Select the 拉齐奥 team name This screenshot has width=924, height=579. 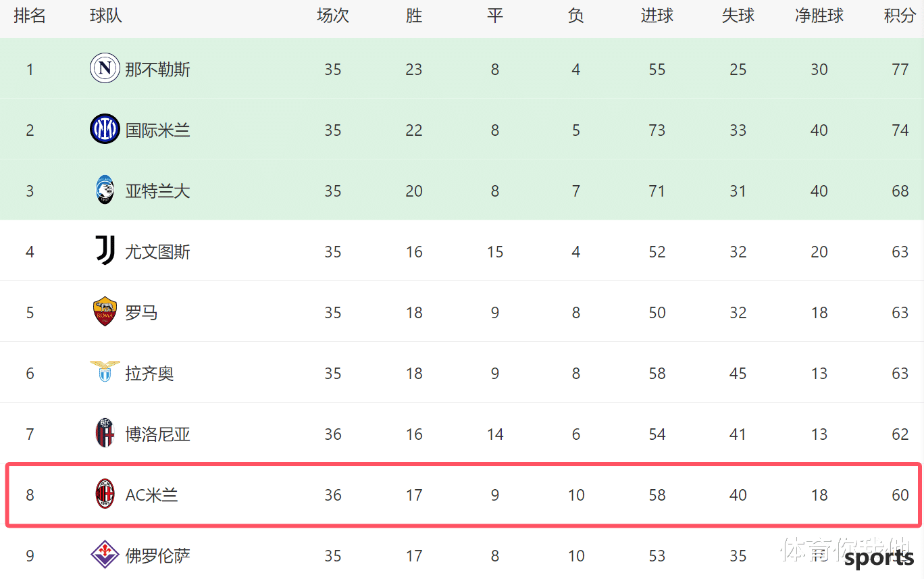[x=149, y=373]
